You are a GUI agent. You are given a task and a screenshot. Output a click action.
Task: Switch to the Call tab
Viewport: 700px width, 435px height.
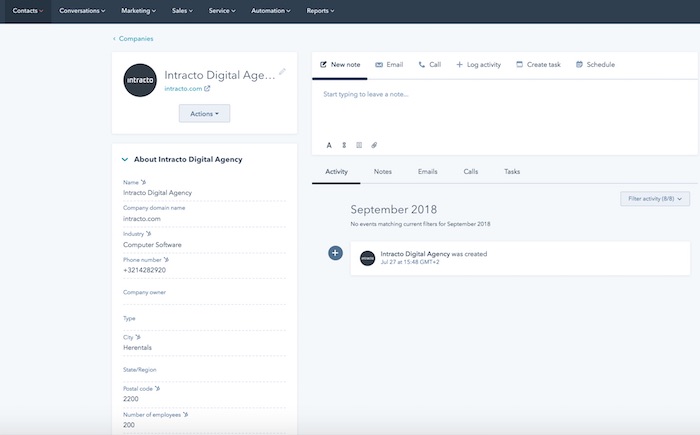pyautogui.click(x=429, y=65)
